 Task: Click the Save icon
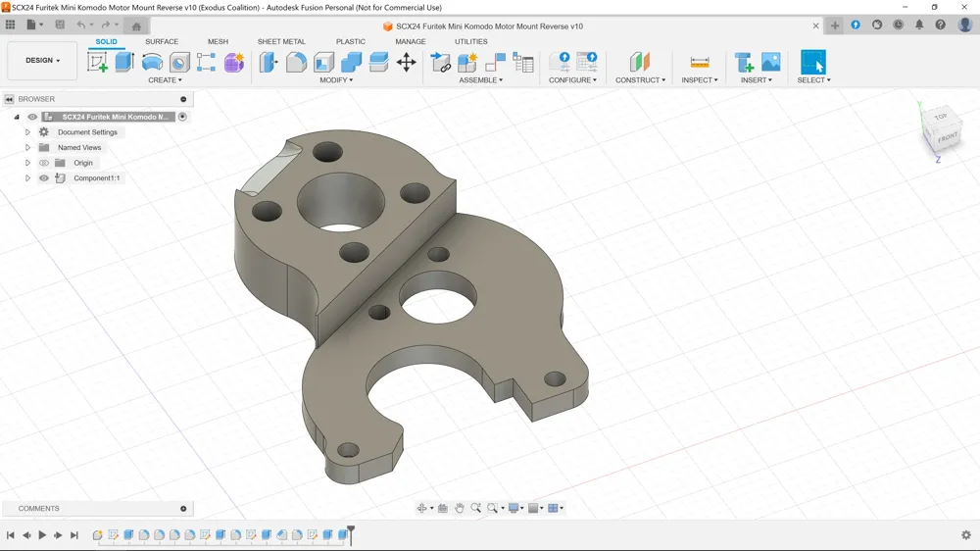(x=60, y=25)
